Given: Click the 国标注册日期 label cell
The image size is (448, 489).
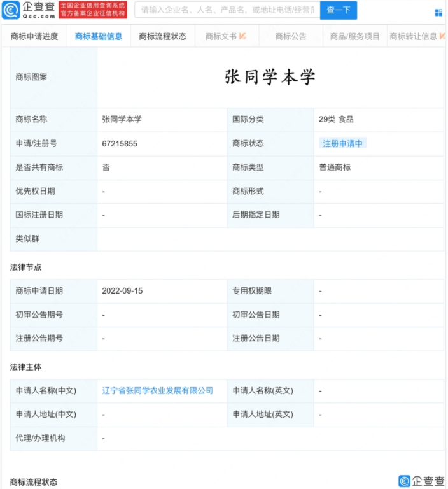Looking at the screenshot, I should [x=53, y=215].
